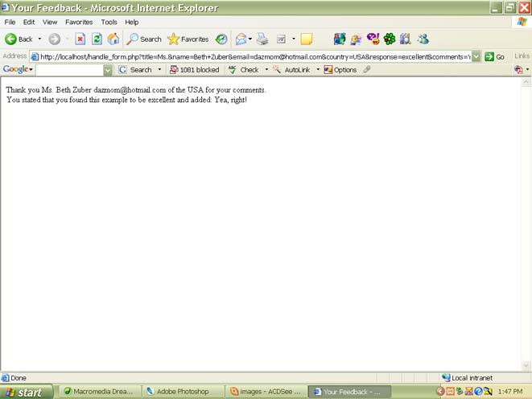This screenshot has width=532, height=399.
Task: Click the grey Forward arrow button
Action: [54, 39]
